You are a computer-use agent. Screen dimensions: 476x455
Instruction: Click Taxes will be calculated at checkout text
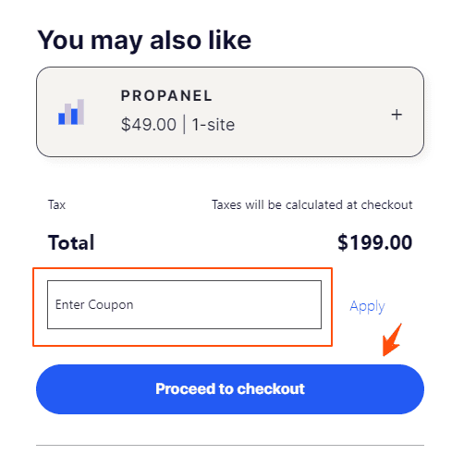pyautogui.click(x=311, y=204)
